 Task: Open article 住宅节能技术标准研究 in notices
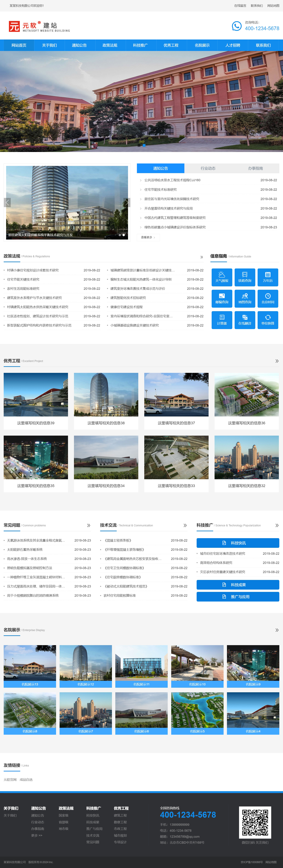point(160,189)
